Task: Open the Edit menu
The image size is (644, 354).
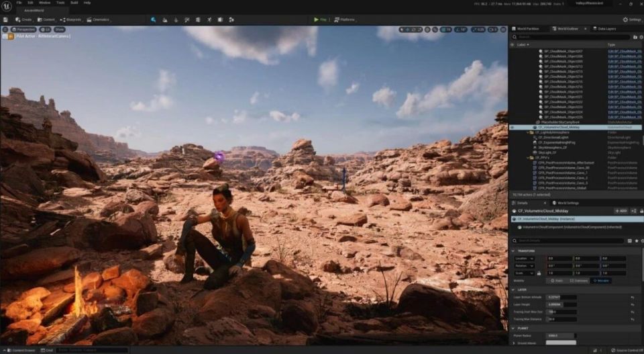Action: 30,3
